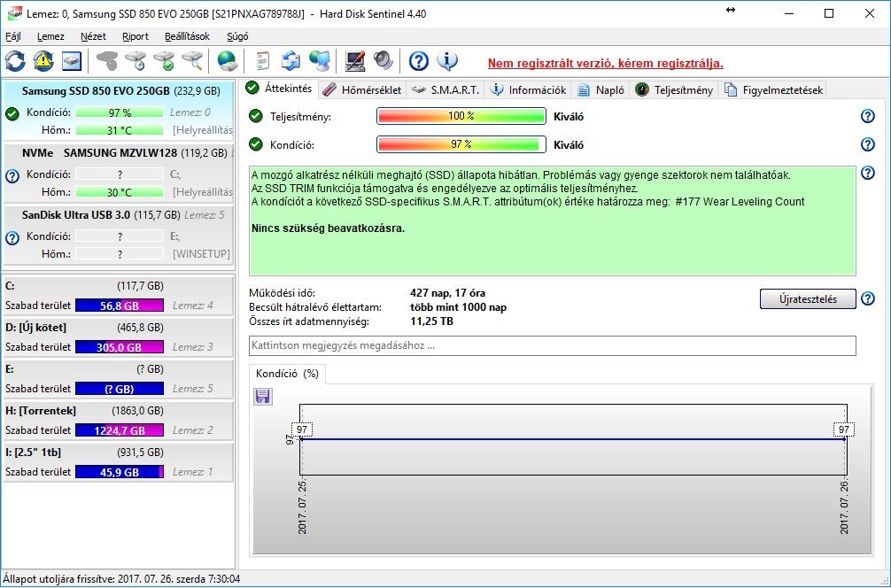891x588 pixels.
Task: Select the Kondíció (%) chart tab
Action: pyautogui.click(x=287, y=374)
